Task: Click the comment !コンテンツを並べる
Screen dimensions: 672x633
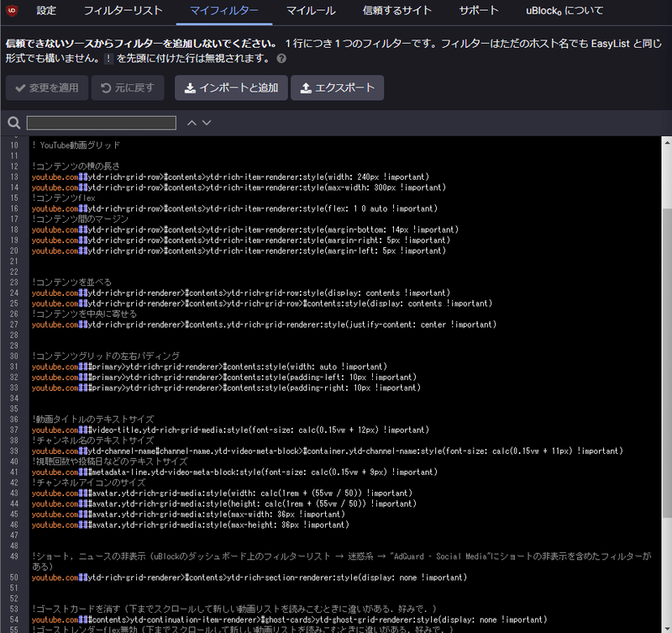Action: tap(71, 282)
